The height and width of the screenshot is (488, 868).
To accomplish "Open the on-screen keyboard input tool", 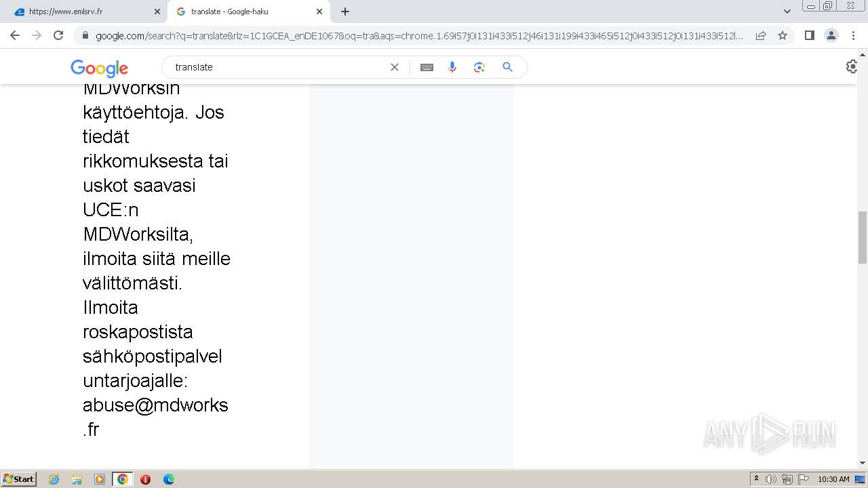I will [x=427, y=67].
